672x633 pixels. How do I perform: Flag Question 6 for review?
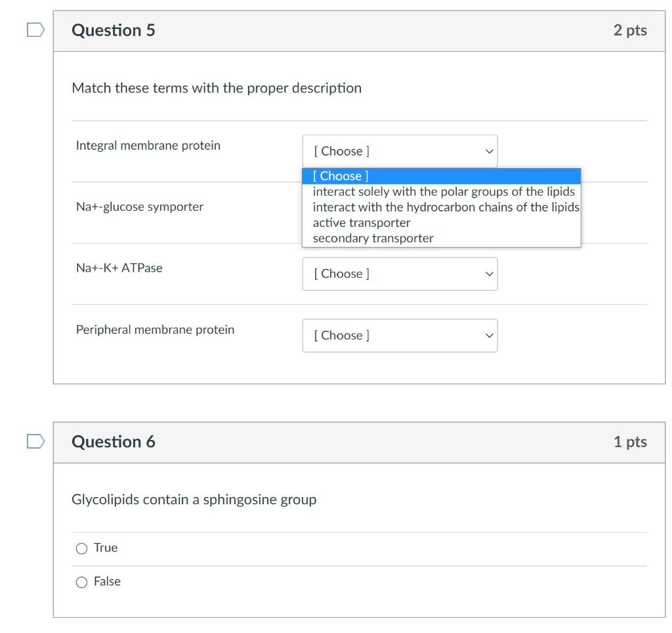click(35, 441)
